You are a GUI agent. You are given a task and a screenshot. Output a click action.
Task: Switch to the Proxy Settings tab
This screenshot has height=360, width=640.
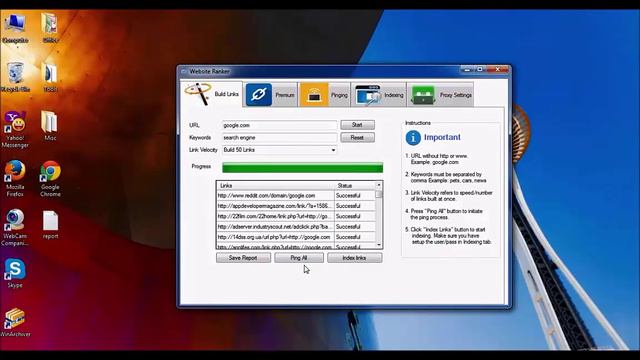440,95
